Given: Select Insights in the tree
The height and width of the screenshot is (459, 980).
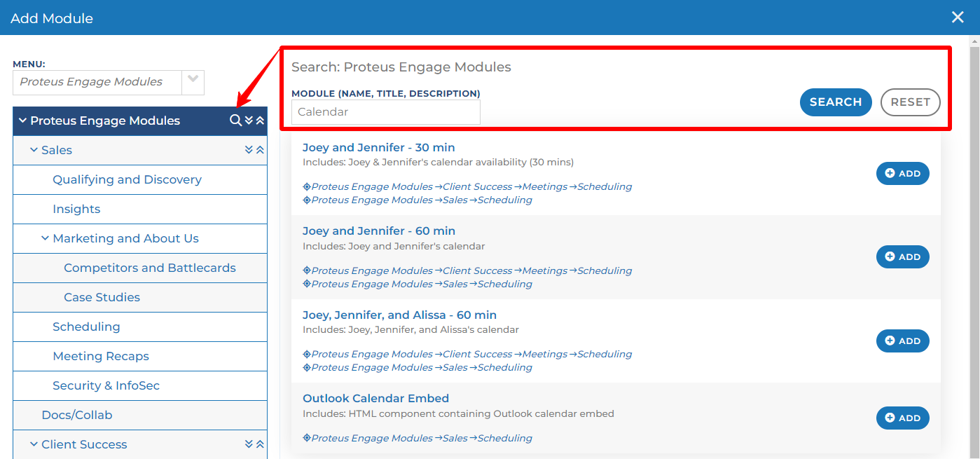Looking at the screenshot, I should [x=76, y=209].
